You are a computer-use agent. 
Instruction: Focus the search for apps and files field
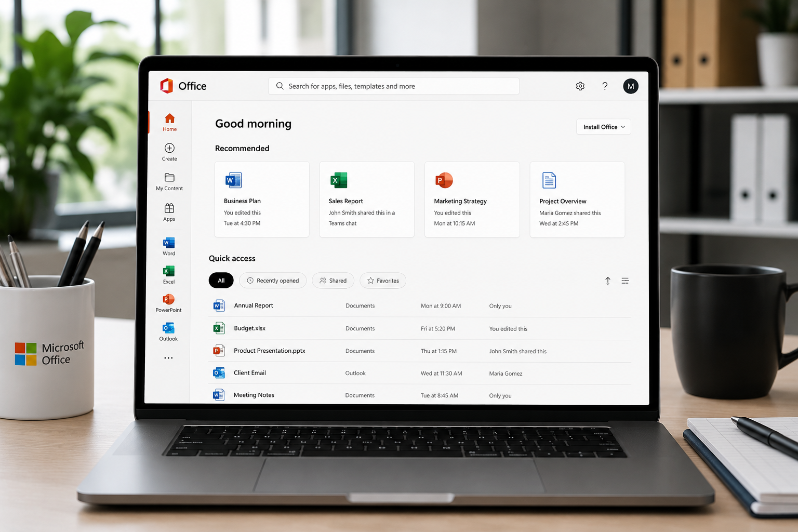click(394, 86)
